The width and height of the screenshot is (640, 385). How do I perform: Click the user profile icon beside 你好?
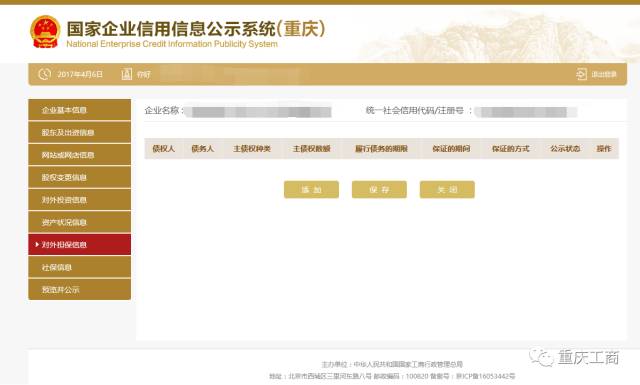127,74
